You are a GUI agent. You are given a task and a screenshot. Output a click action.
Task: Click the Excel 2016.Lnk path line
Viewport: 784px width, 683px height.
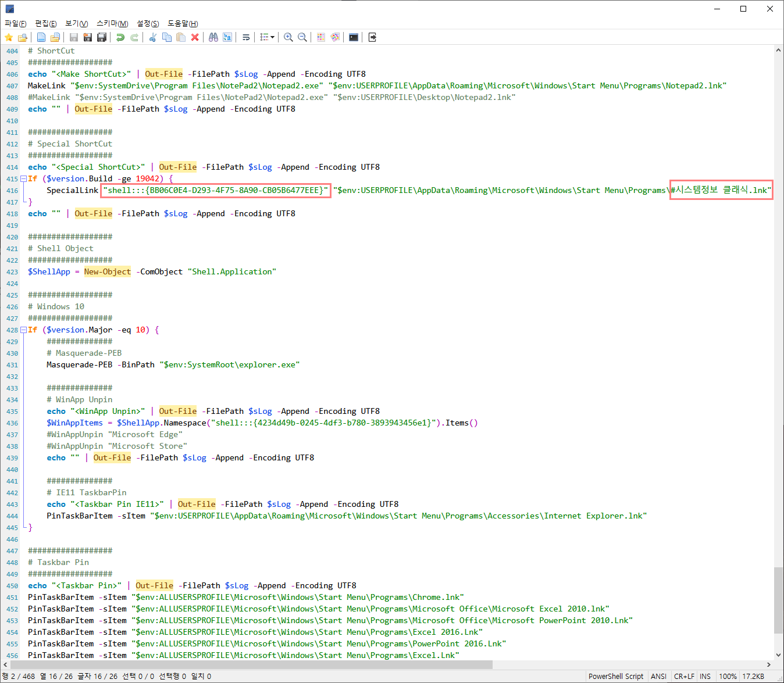255,632
